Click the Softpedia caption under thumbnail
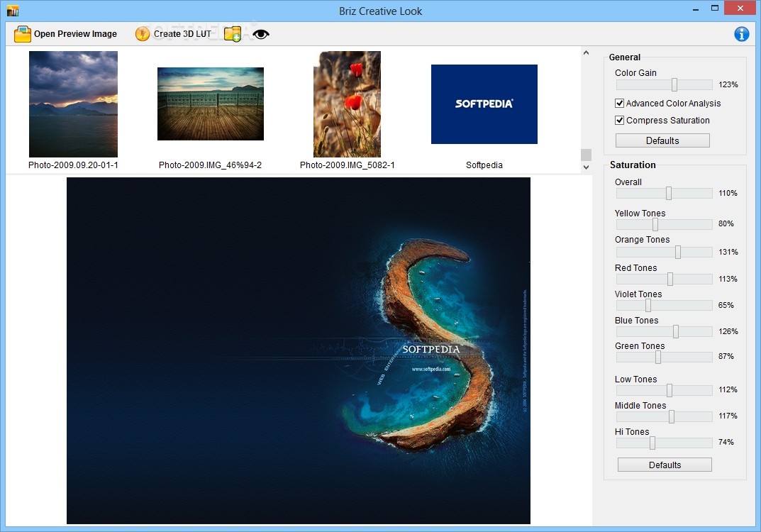The height and width of the screenshot is (532, 761). [x=484, y=165]
